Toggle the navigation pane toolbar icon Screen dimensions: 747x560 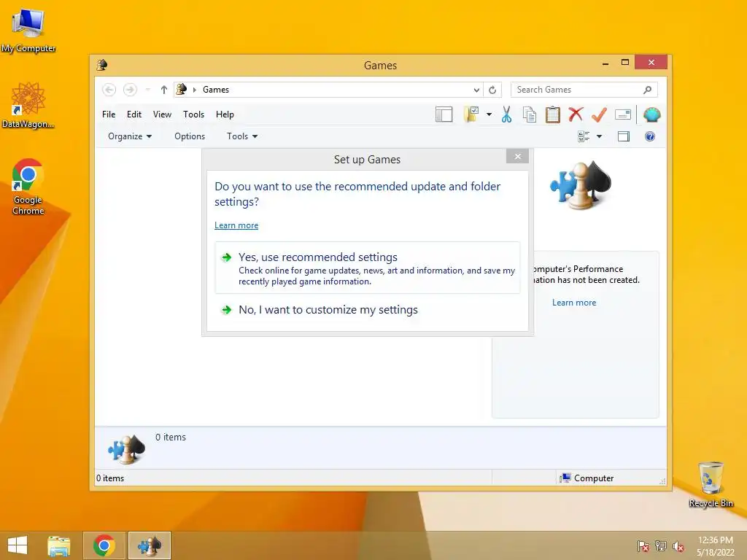(x=444, y=114)
